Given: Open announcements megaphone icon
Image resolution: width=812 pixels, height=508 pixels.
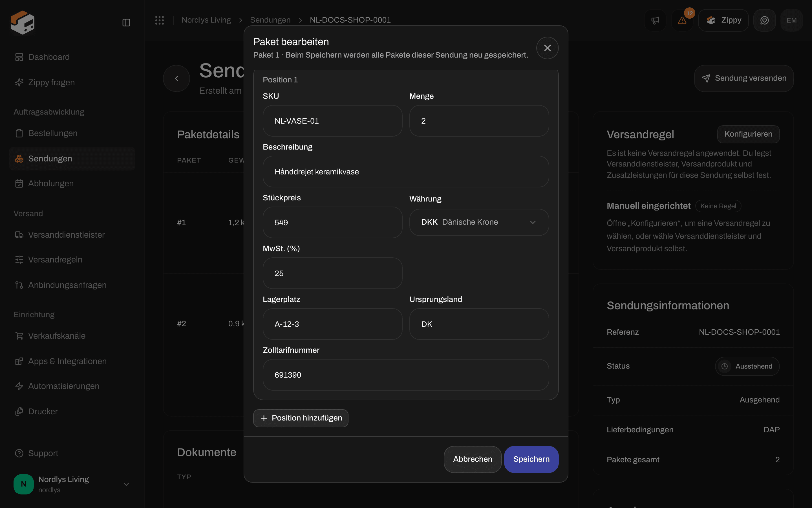Looking at the screenshot, I should (655, 20).
